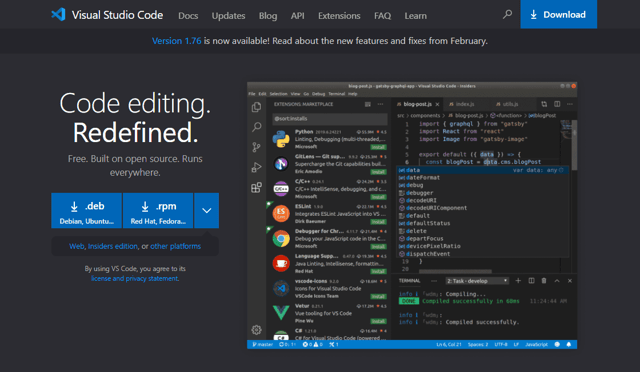The width and height of the screenshot is (640, 372).
Task: Click the Python extension icon
Action: point(281,139)
